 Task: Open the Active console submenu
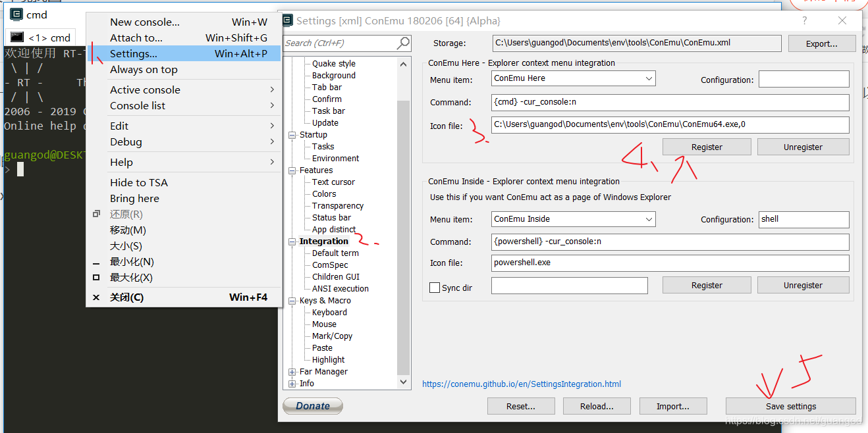coord(184,89)
